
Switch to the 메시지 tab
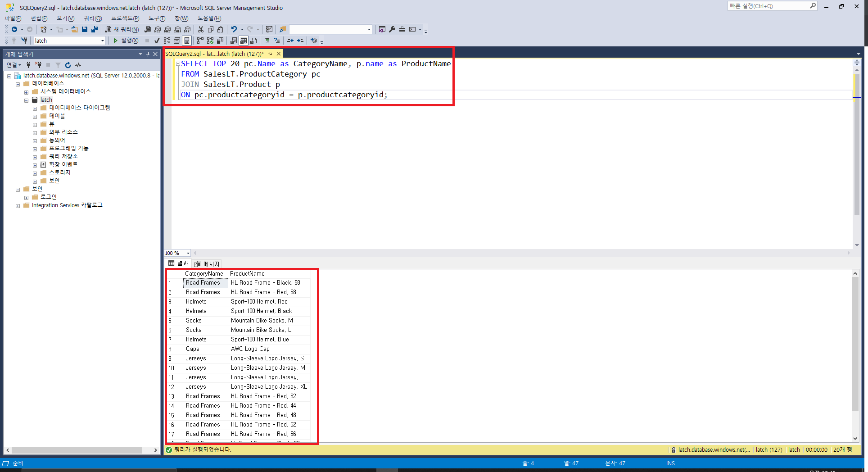[207, 264]
